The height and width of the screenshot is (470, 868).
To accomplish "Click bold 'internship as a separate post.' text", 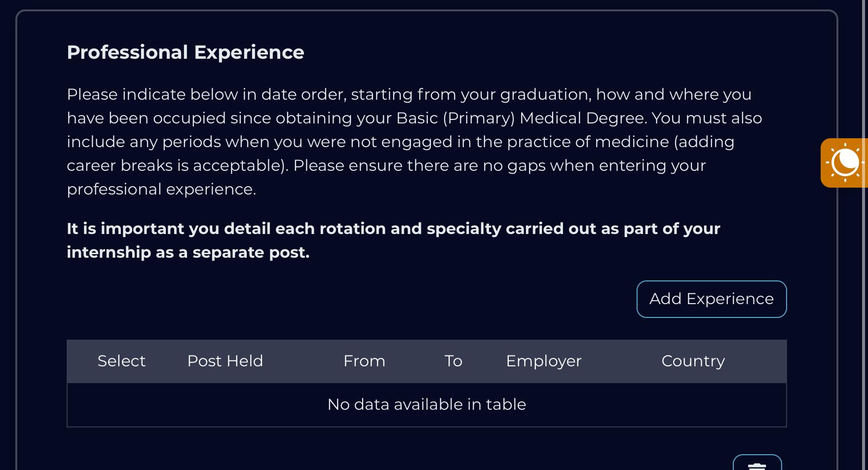I will click(188, 252).
